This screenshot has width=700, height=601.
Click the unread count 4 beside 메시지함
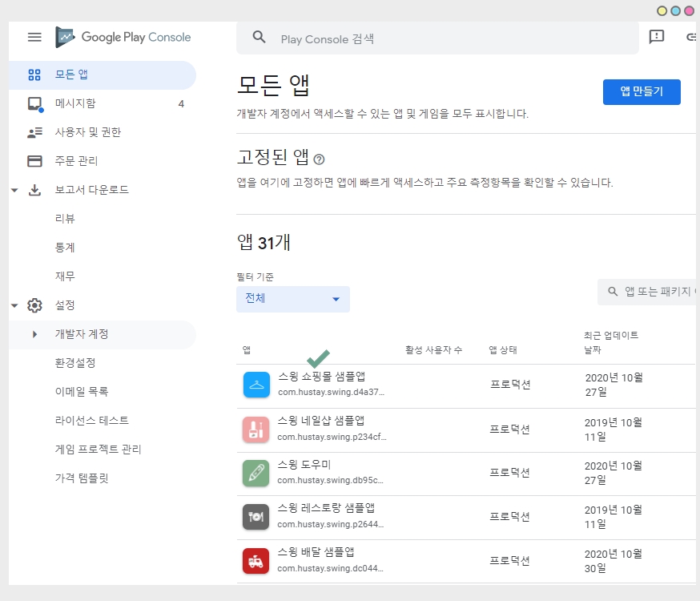coord(181,104)
